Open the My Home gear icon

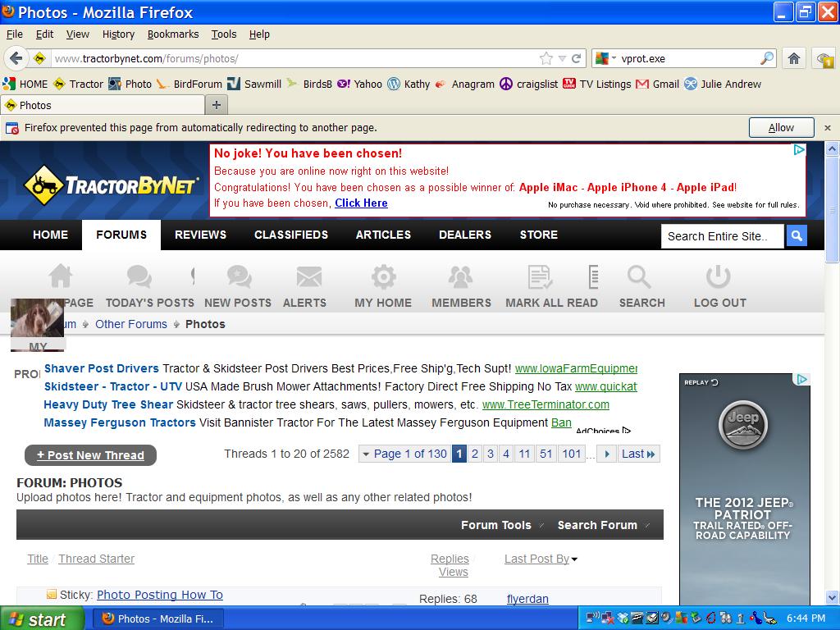tap(384, 277)
